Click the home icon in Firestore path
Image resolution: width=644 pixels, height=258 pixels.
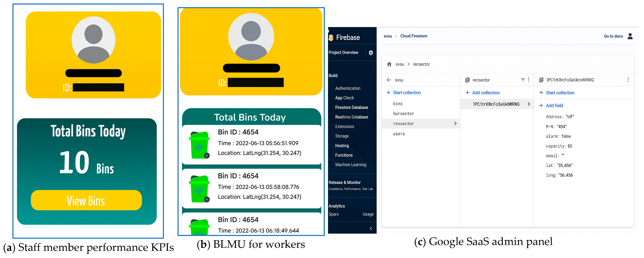[x=389, y=64]
